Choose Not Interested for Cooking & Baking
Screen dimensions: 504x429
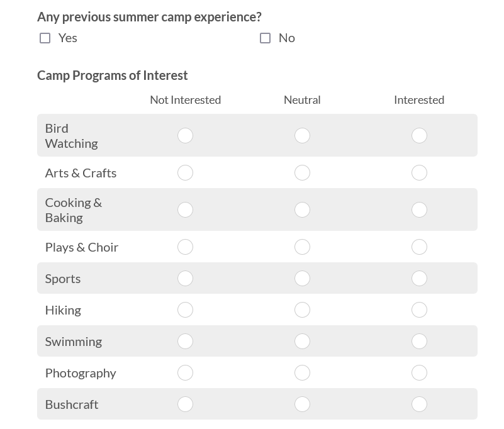click(185, 210)
